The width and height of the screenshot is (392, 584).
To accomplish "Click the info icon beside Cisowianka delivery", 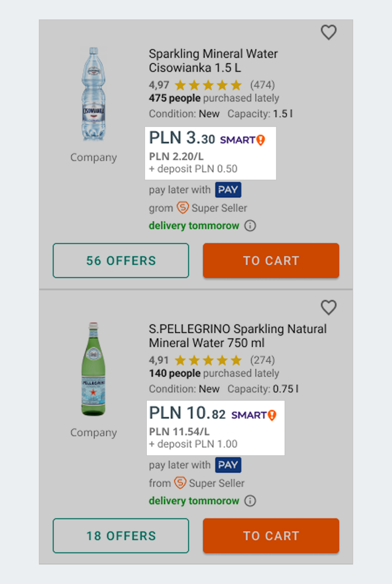I will pos(250,226).
